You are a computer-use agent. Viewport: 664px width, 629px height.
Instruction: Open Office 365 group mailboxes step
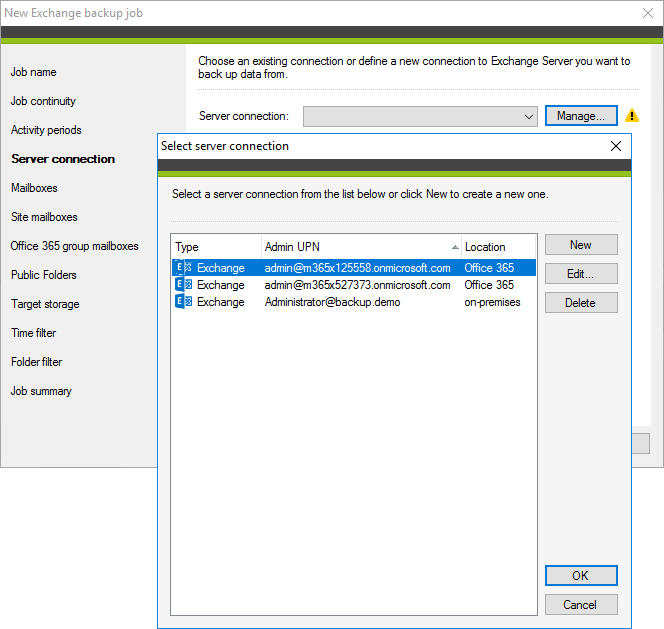click(x=75, y=246)
